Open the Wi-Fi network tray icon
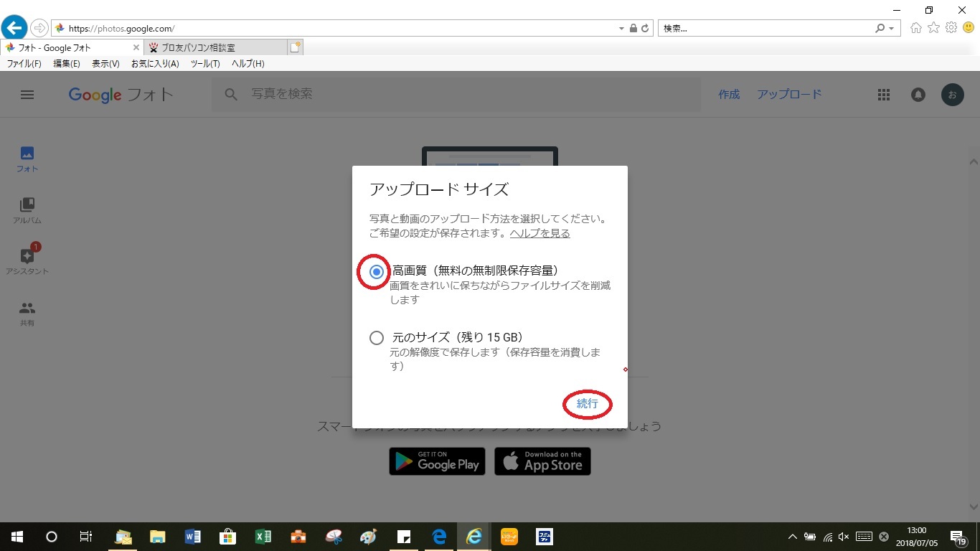Image resolution: width=980 pixels, height=551 pixels. click(827, 537)
